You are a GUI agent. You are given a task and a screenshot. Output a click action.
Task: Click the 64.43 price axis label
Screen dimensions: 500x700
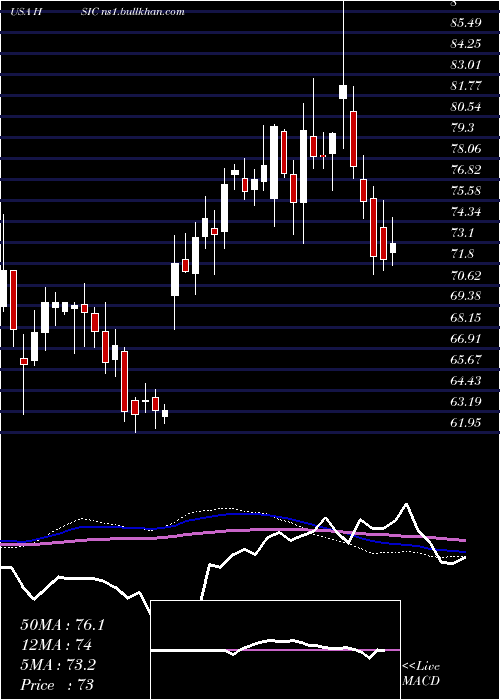click(466, 380)
